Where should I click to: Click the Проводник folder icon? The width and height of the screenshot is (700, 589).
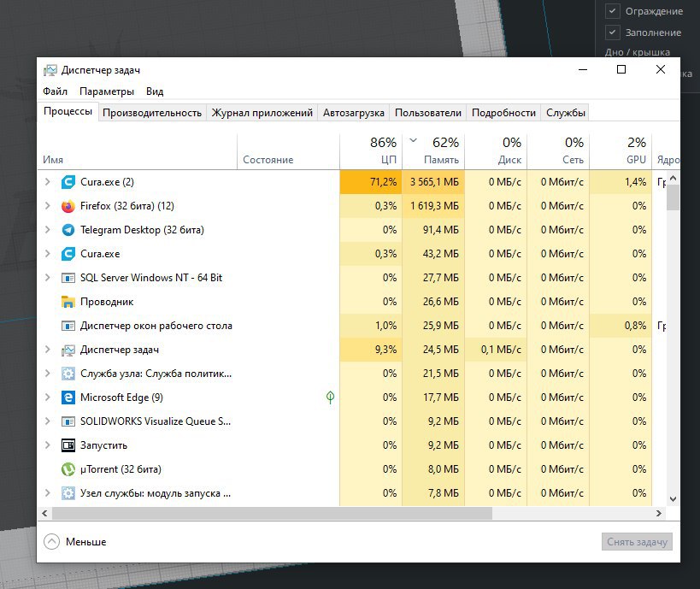pos(68,302)
